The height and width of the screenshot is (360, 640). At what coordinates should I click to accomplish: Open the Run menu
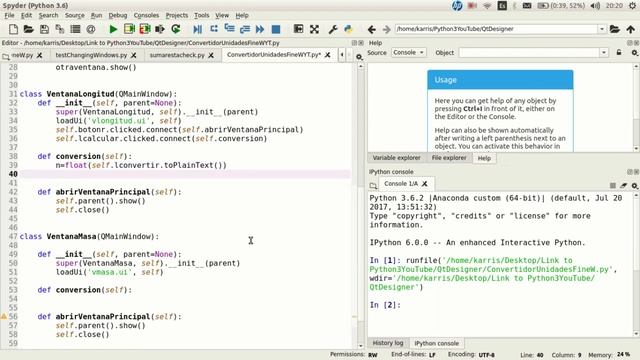(96, 16)
